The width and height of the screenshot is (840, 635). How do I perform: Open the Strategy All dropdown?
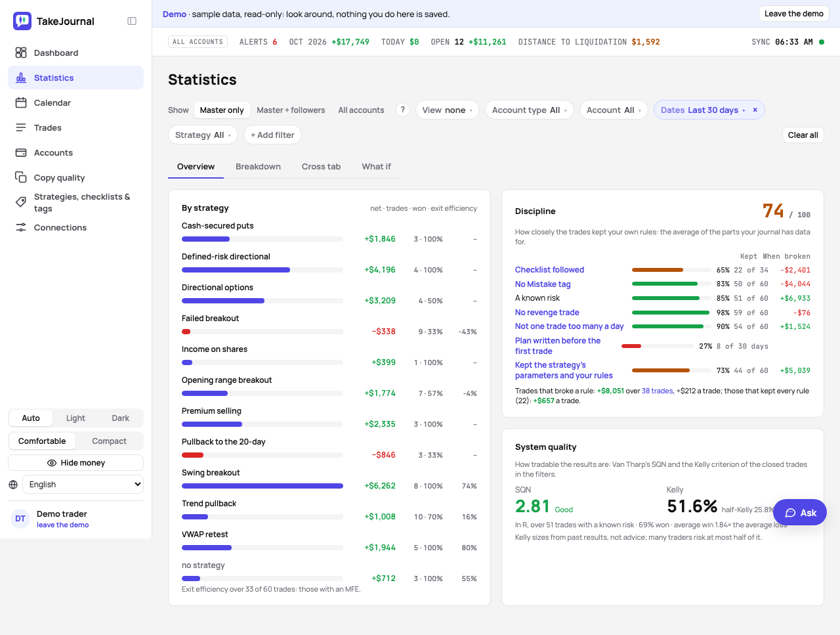(x=203, y=135)
